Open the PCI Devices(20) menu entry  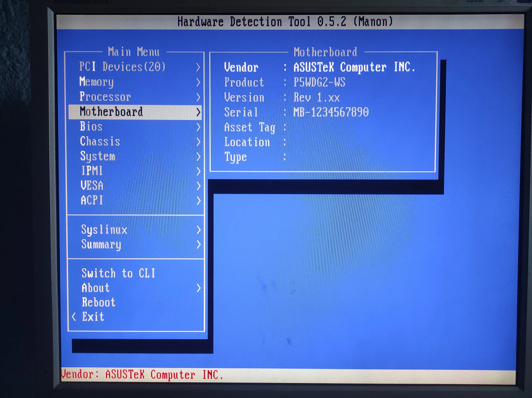tap(135, 67)
